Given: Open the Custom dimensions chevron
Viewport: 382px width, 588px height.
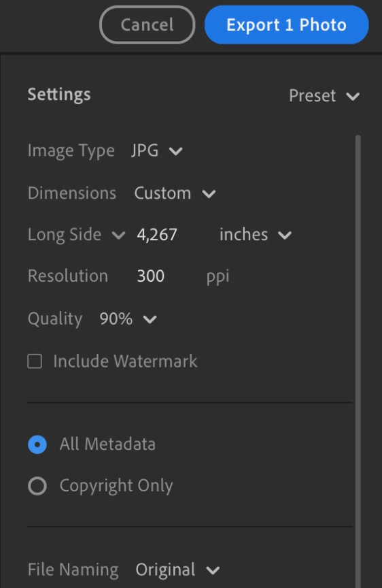Looking at the screenshot, I should 209,194.
